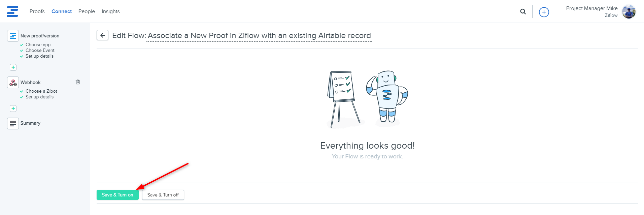644x215 pixels.
Task: Click Save & Turn off button
Action: [x=163, y=195]
